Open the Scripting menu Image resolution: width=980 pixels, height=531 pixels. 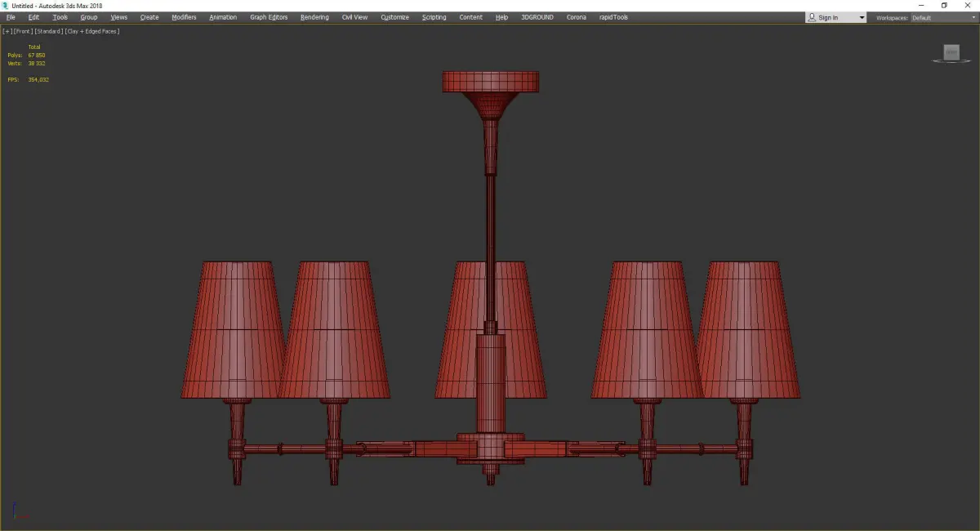tap(434, 17)
